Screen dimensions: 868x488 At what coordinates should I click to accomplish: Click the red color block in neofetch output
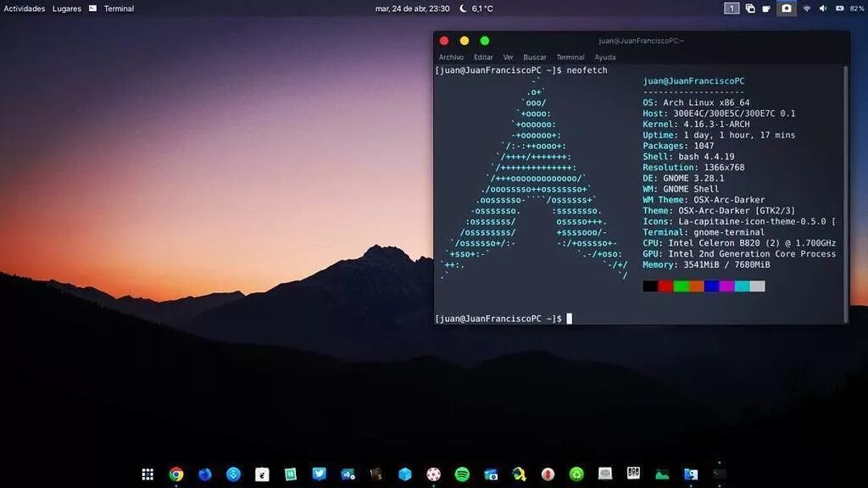point(665,286)
